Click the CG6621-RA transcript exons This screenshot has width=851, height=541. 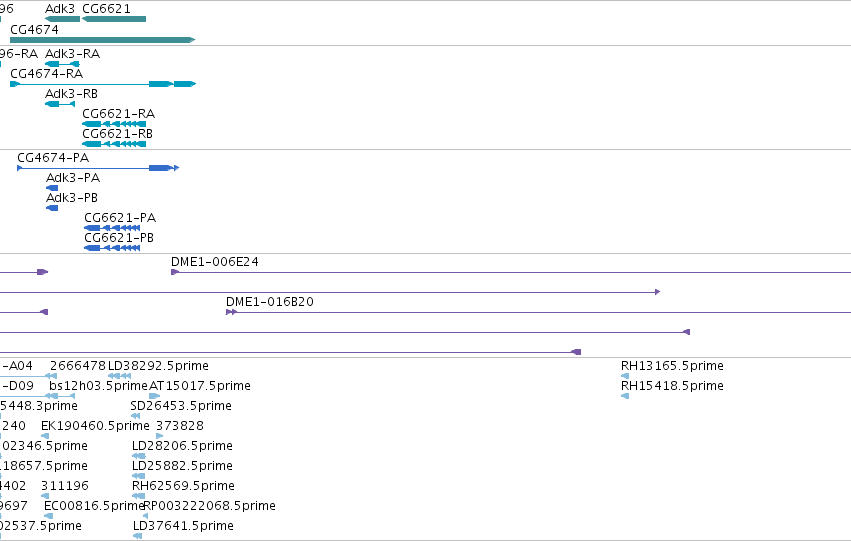click(x=114, y=124)
